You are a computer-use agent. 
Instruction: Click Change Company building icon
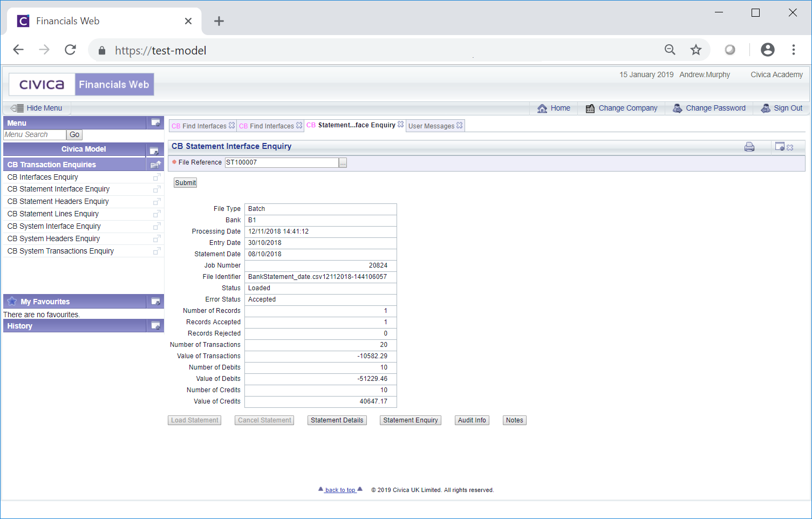point(590,108)
